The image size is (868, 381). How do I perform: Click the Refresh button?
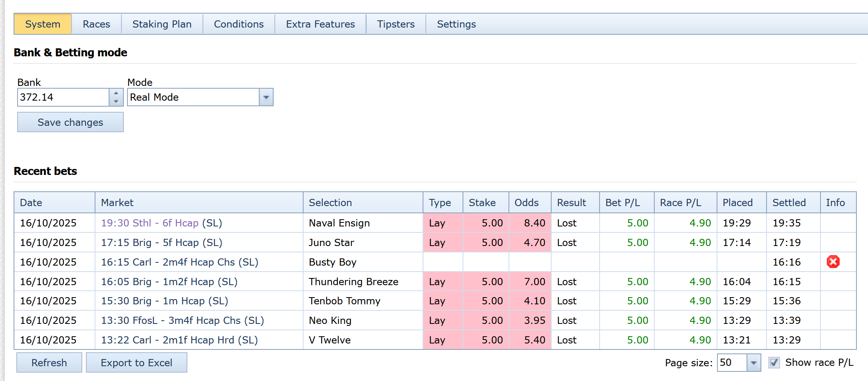click(49, 363)
